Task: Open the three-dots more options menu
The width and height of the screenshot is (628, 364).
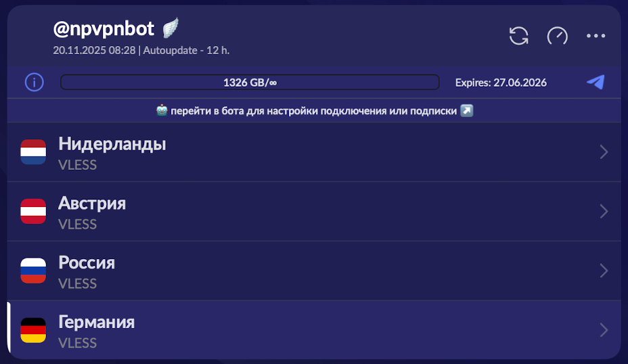Action: [596, 36]
